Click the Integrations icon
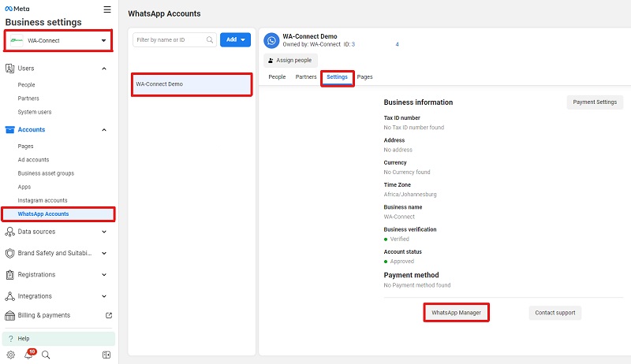Screen dimensions: 631x364 (x=9, y=296)
